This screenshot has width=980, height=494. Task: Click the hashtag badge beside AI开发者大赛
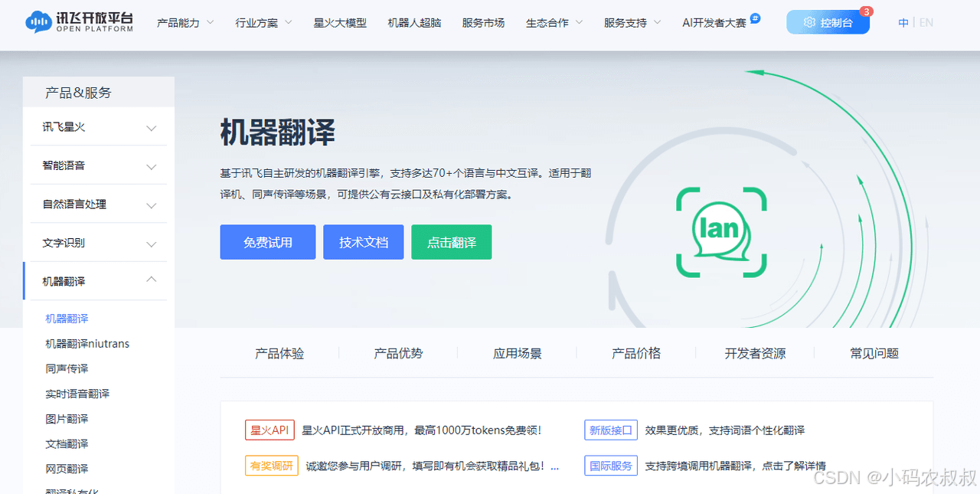coord(755,18)
